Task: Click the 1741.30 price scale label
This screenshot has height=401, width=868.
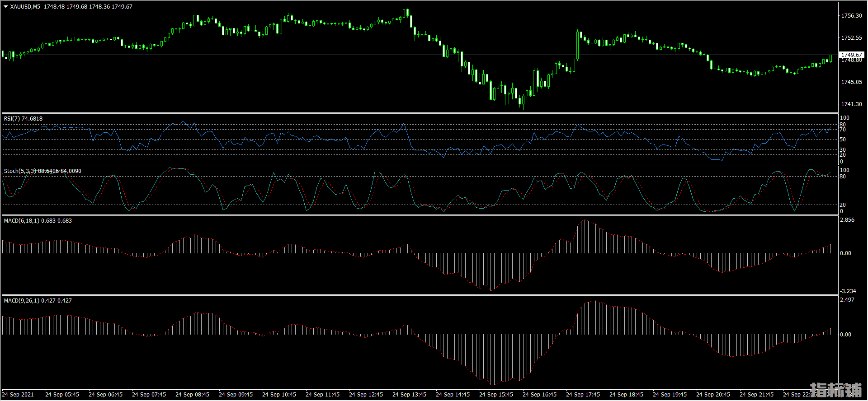Action: coord(851,104)
